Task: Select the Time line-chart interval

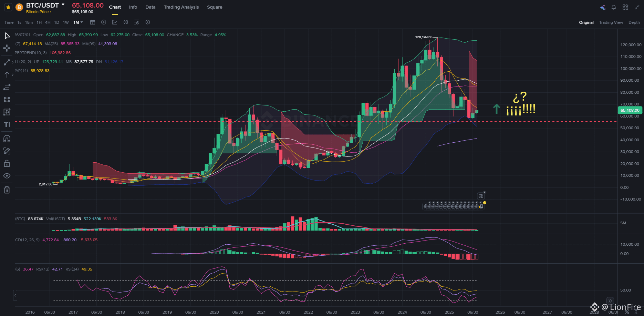Action: point(9,22)
